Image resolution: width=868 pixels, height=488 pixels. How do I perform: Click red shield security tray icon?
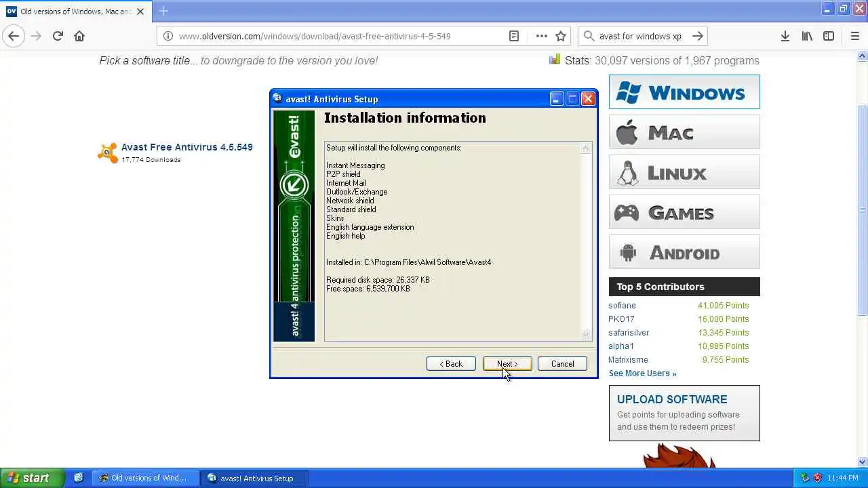tap(817, 478)
